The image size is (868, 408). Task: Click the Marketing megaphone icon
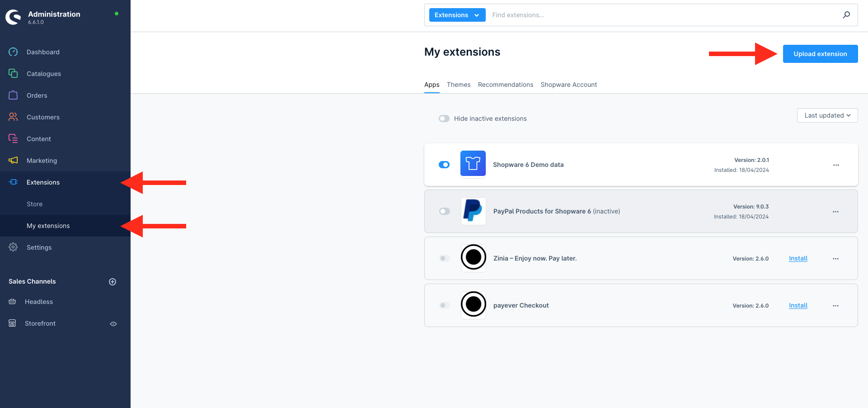(x=13, y=160)
